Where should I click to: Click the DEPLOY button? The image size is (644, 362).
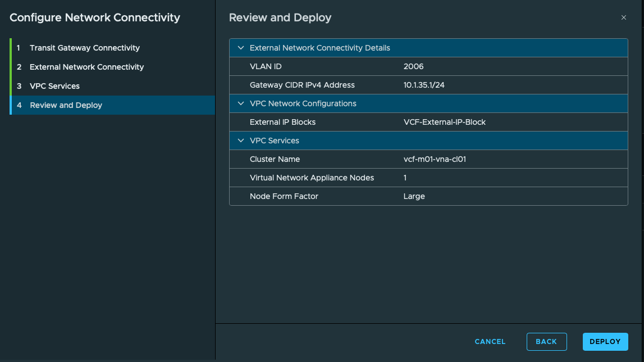tap(605, 341)
